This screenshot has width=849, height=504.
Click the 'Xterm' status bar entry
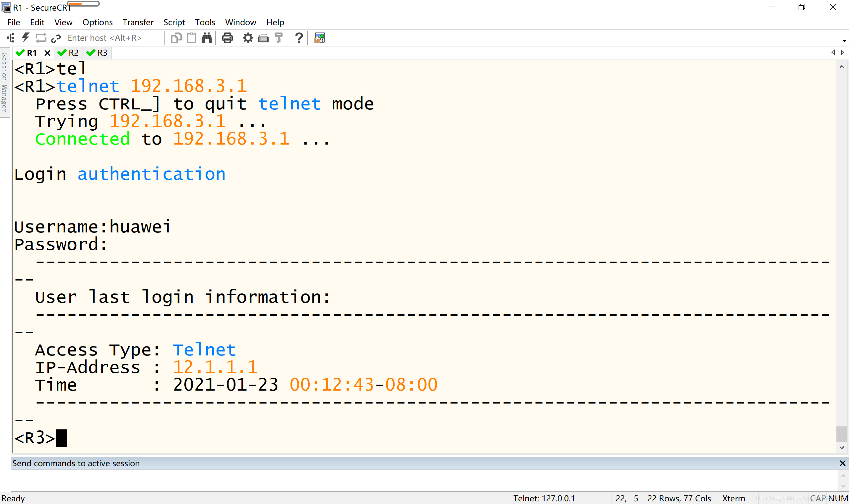tap(733, 498)
